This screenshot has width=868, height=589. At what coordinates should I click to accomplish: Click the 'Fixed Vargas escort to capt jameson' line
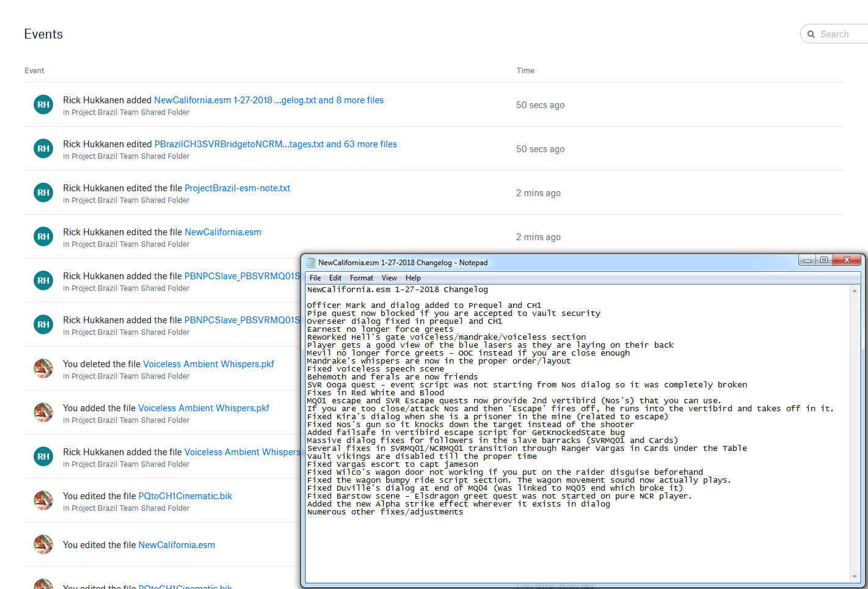coord(393,464)
